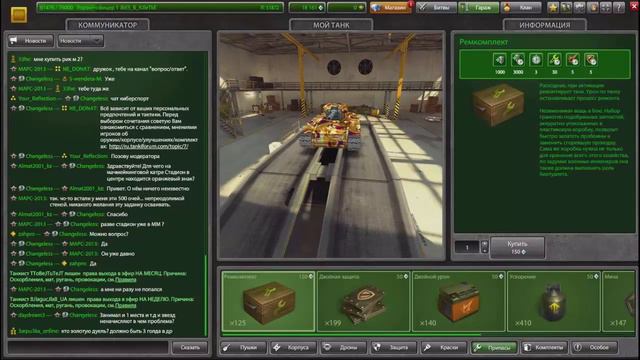
Task: Click the purchase quantity field
Action: tap(467, 247)
